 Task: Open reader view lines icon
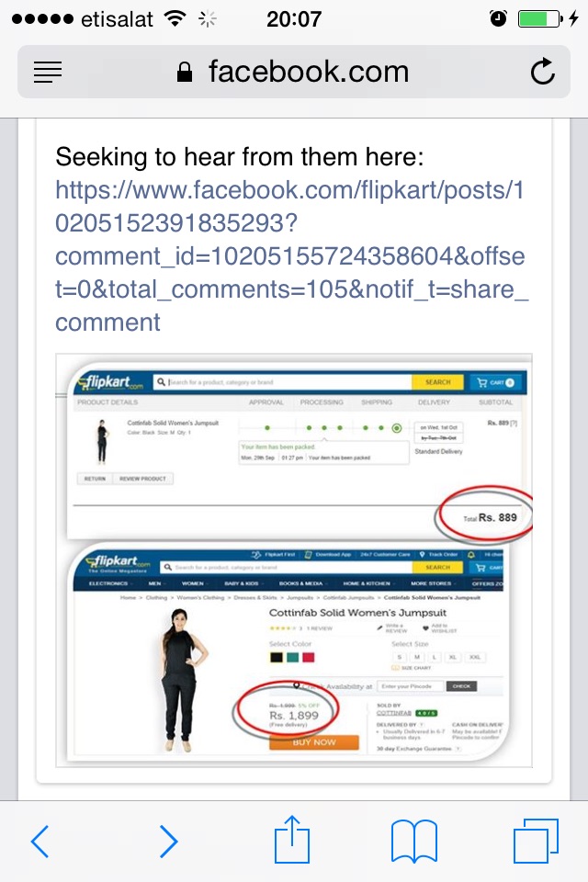(48, 72)
